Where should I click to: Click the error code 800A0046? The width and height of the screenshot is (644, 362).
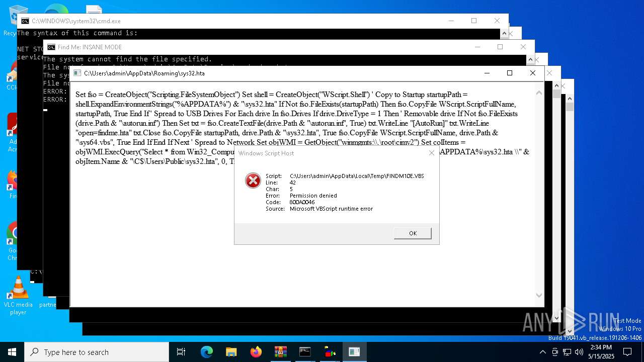[302, 202]
